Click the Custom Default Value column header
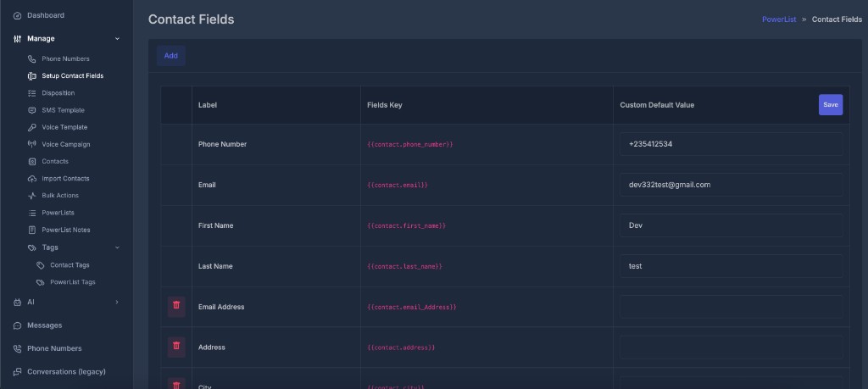868x389 pixels. [657, 105]
